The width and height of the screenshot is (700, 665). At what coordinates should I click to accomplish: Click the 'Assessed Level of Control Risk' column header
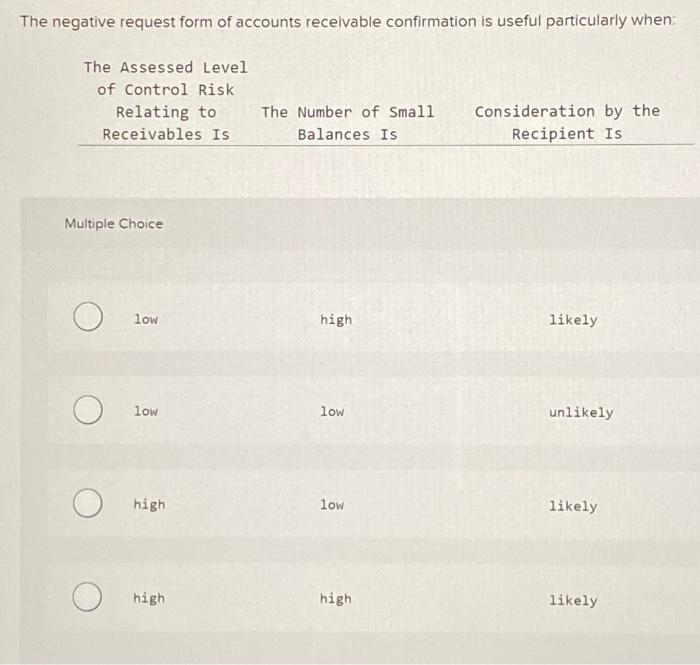click(x=166, y=100)
